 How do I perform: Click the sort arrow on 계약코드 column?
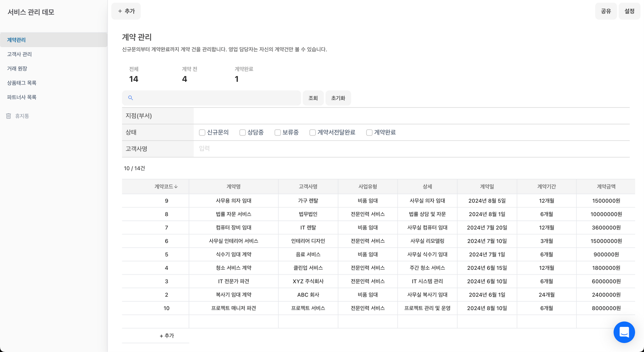coord(176,187)
